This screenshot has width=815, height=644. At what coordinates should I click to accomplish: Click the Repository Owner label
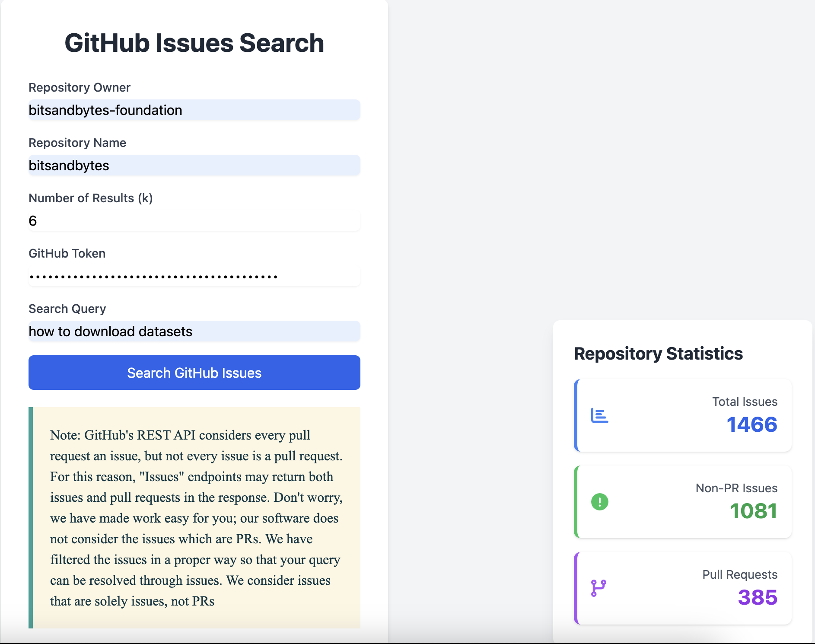click(80, 87)
